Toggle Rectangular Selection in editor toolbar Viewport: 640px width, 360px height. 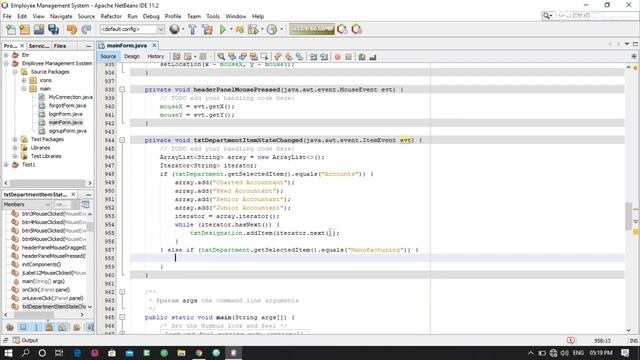click(x=264, y=57)
